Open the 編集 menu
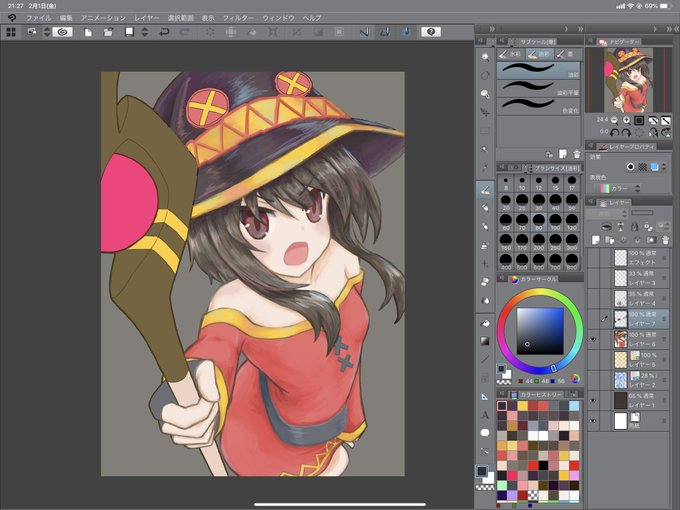 pyautogui.click(x=66, y=18)
